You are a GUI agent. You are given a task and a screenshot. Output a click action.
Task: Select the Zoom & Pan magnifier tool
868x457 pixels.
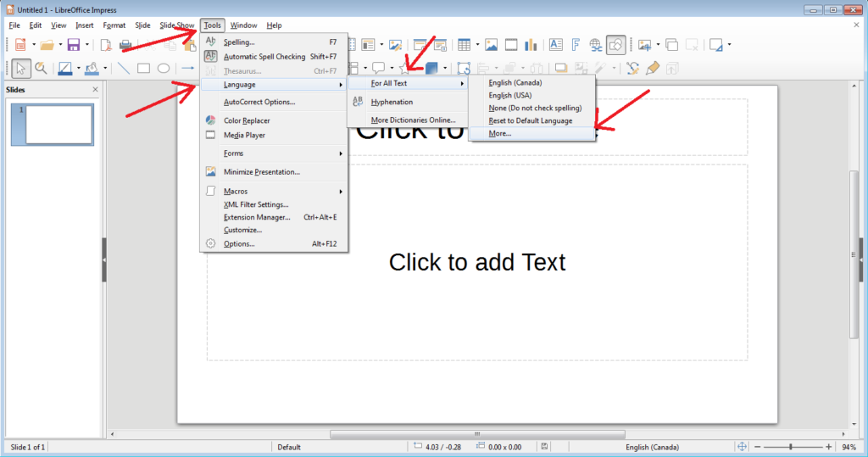pyautogui.click(x=41, y=69)
